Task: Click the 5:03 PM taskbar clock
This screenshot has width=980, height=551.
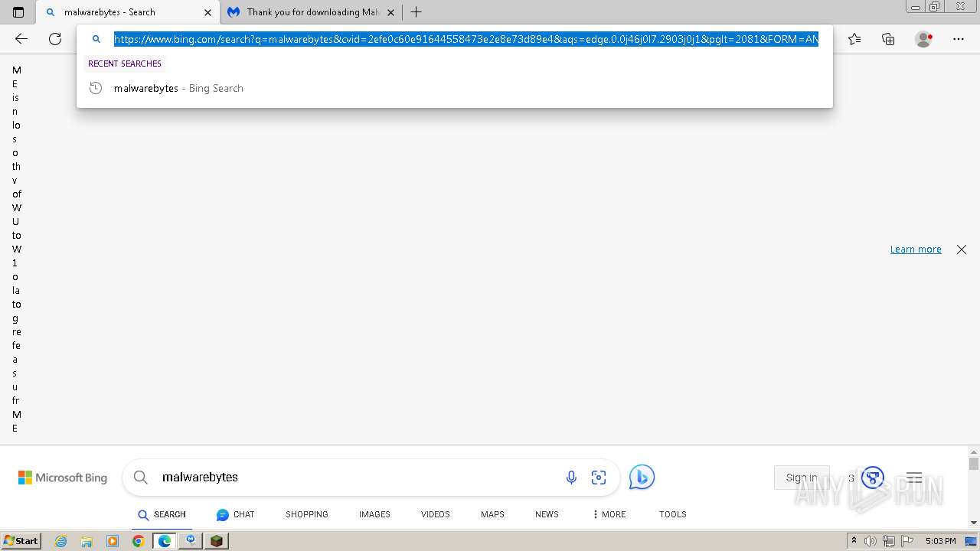Action: point(940,541)
